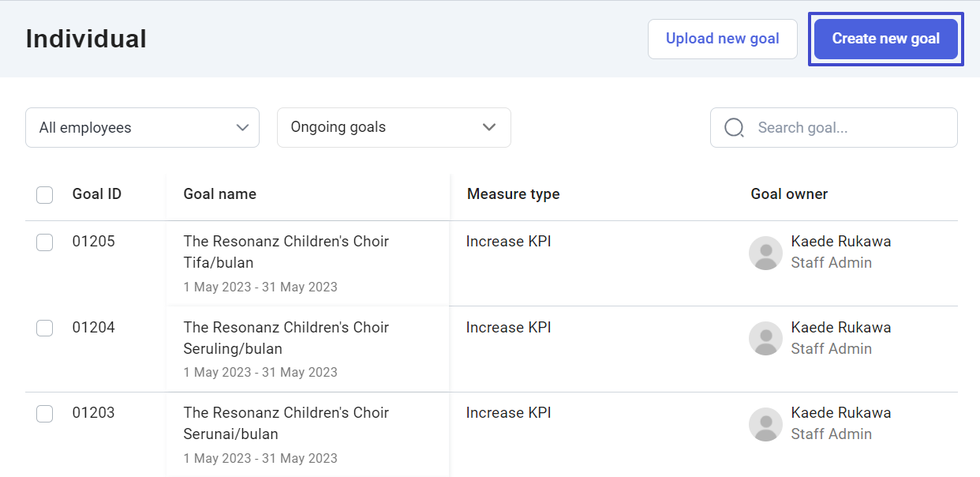Image resolution: width=980 pixels, height=477 pixels.
Task: Click Kaede Rukawa avatar for goal 01205
Action: (x=765, y=253)
